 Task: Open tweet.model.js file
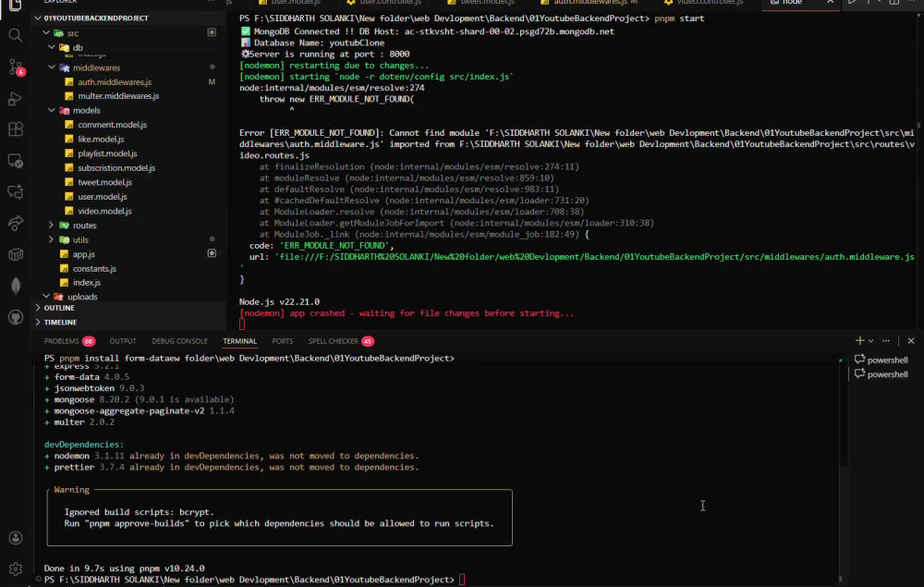click(x=104, y=182)
